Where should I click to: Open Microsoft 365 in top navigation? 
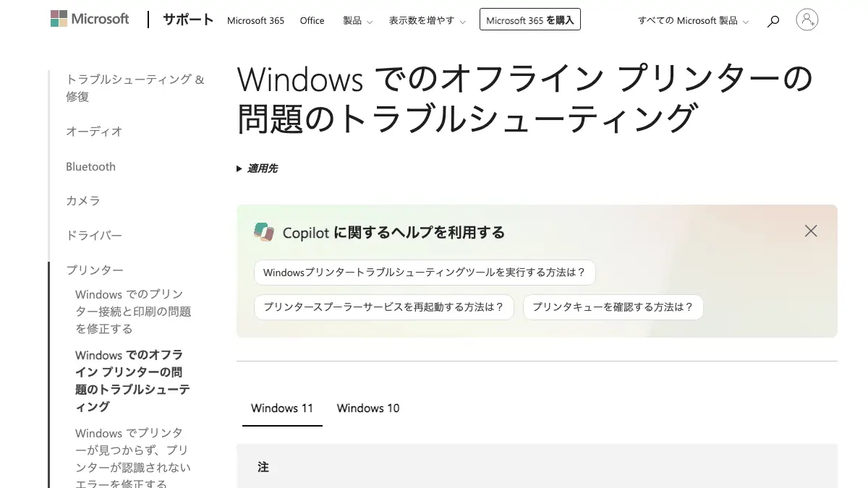[255, 20]
